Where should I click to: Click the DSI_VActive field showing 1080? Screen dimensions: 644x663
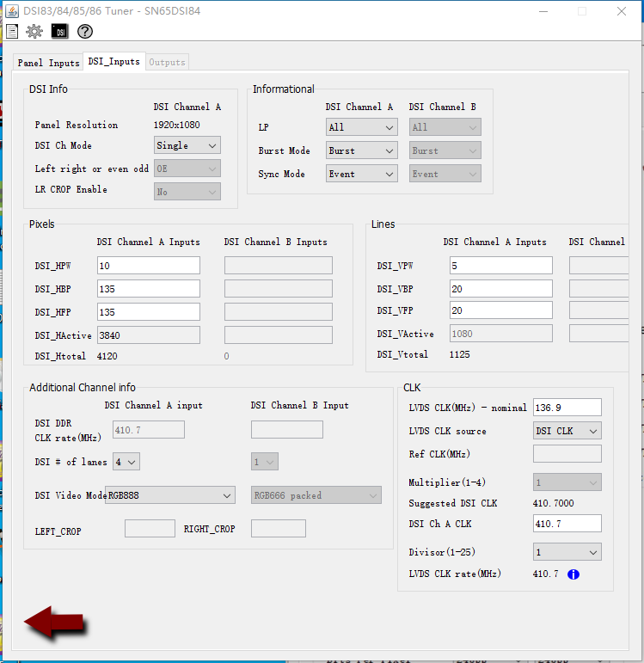coord(501,334)
